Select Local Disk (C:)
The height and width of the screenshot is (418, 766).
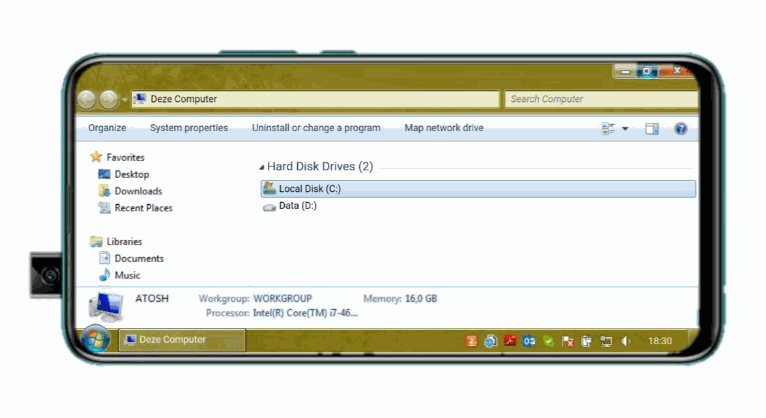(x=478, y=189)
